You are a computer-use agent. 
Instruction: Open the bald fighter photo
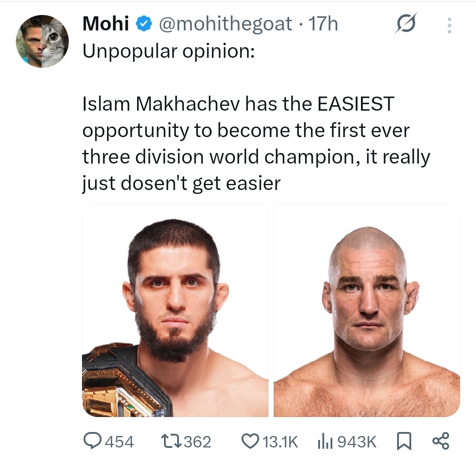click(367, 310)
